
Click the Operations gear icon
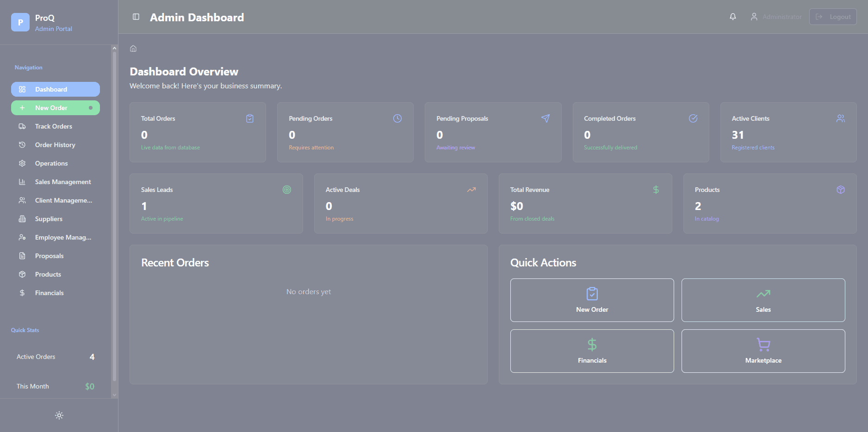tap(22, 163)
